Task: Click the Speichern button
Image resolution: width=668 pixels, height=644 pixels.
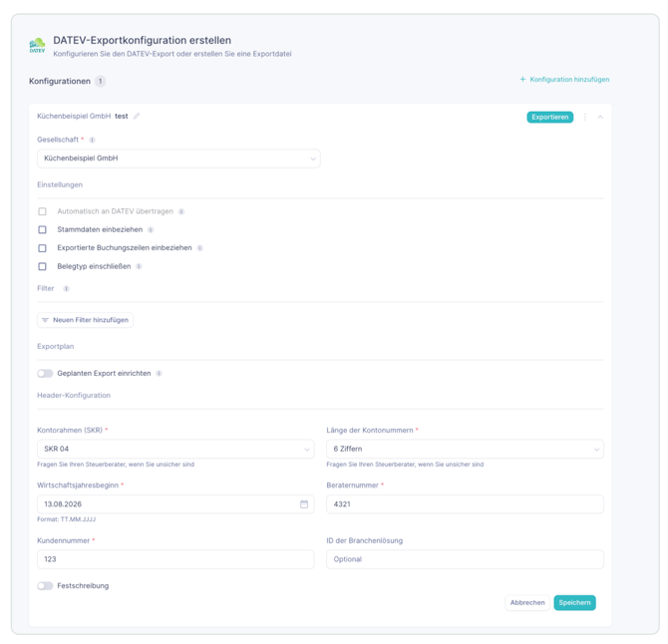Action: click(574, 603)
